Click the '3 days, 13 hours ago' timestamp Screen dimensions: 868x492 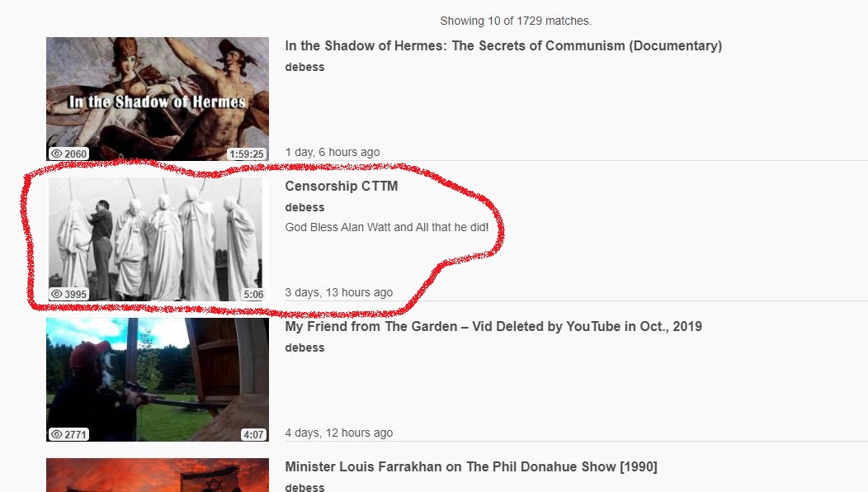(x=339, y=292)
